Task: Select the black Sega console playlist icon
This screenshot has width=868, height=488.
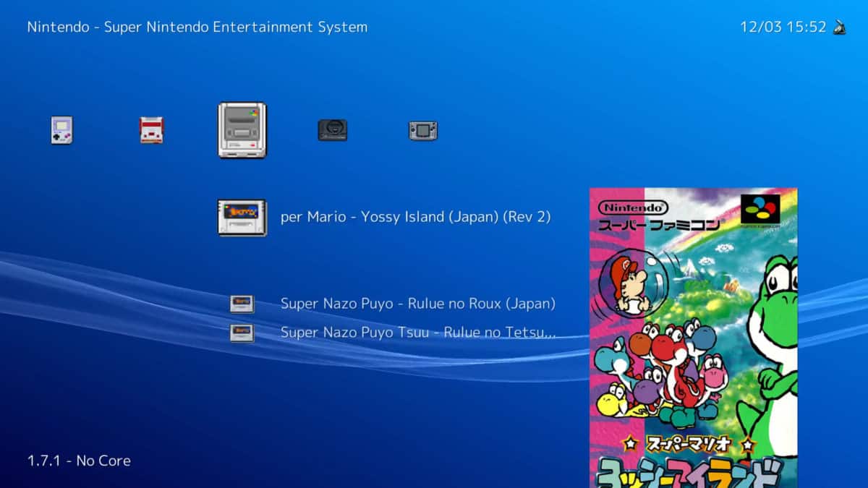Action: coord(332,131)
